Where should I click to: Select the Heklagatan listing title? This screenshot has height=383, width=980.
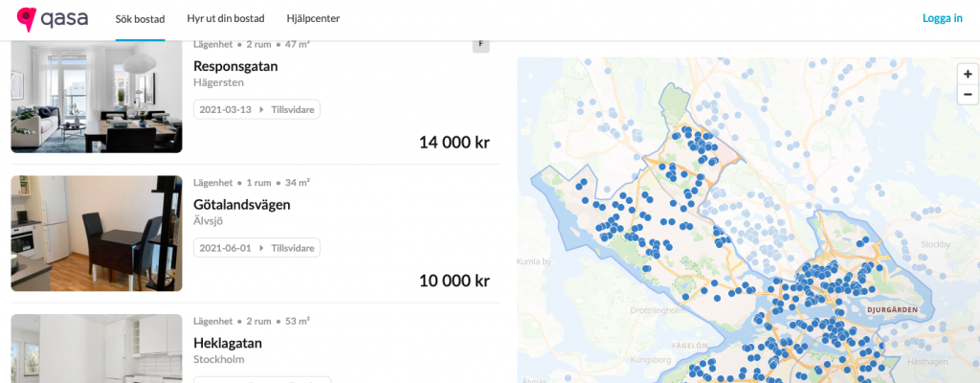(x=228, y=343)
